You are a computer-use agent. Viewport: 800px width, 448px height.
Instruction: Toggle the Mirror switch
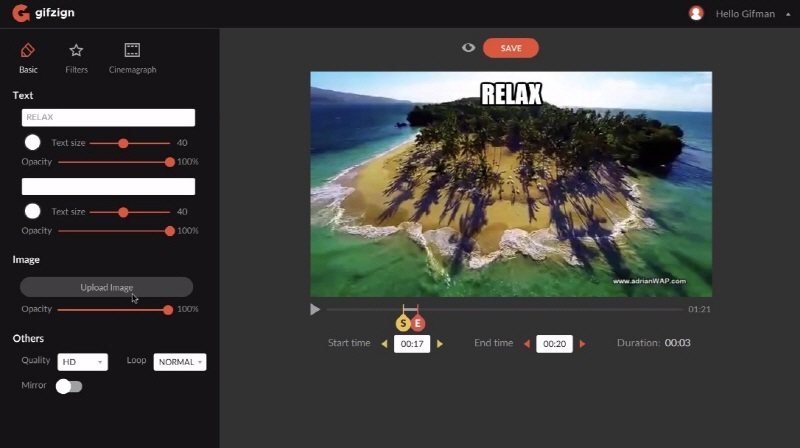[69, 386]
